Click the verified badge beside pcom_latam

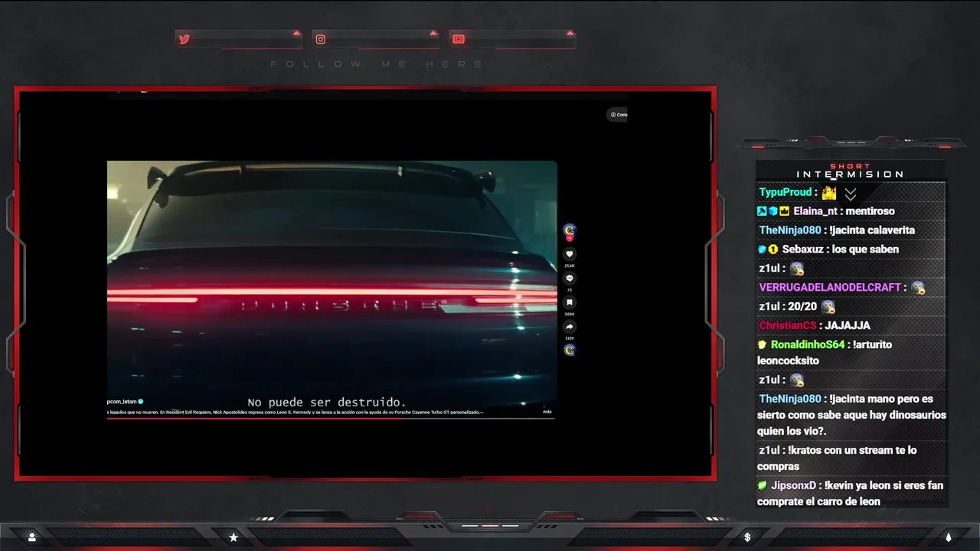(140, 401)
